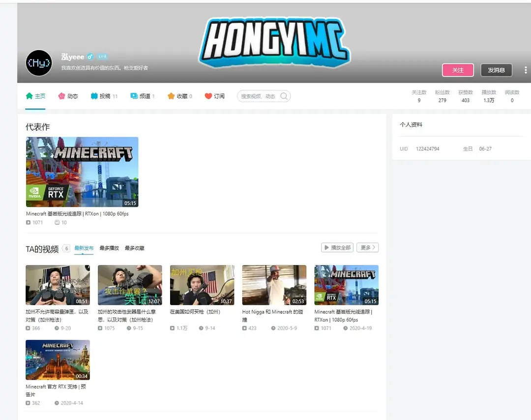The height and width of the screenshot is (420, 531).
Task: Open the Minecraft 官方 RTX trailer thumbnail
Action: [58, 360]
